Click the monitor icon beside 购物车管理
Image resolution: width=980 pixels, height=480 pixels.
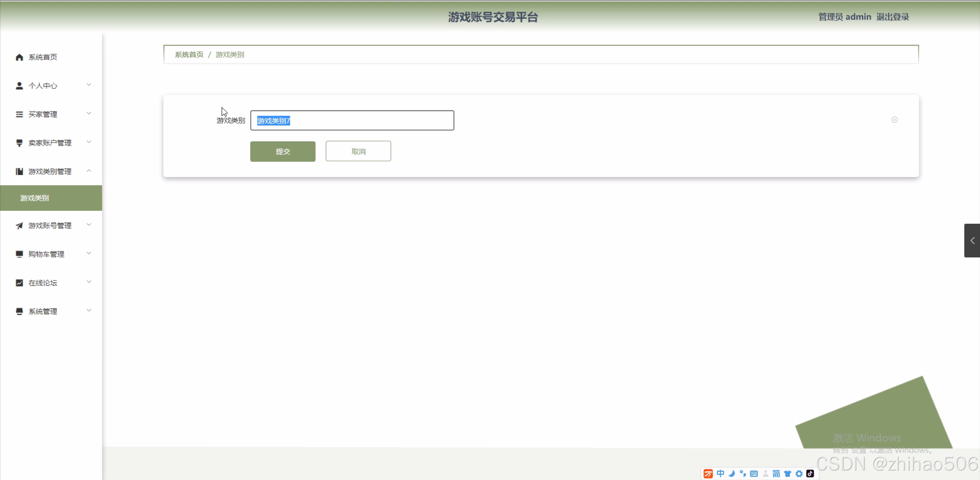click(19, 254)
